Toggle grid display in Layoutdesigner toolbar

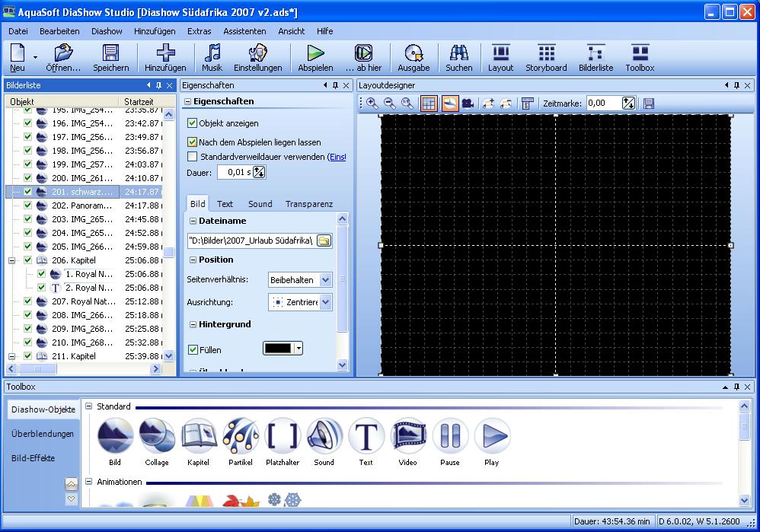tap(429, 104)
